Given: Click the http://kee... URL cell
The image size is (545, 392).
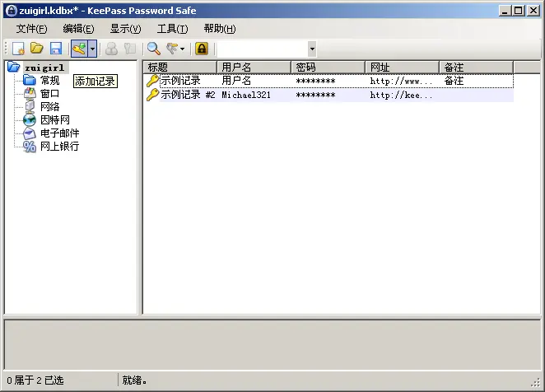Looking at the screenshot, I should 401,95.
